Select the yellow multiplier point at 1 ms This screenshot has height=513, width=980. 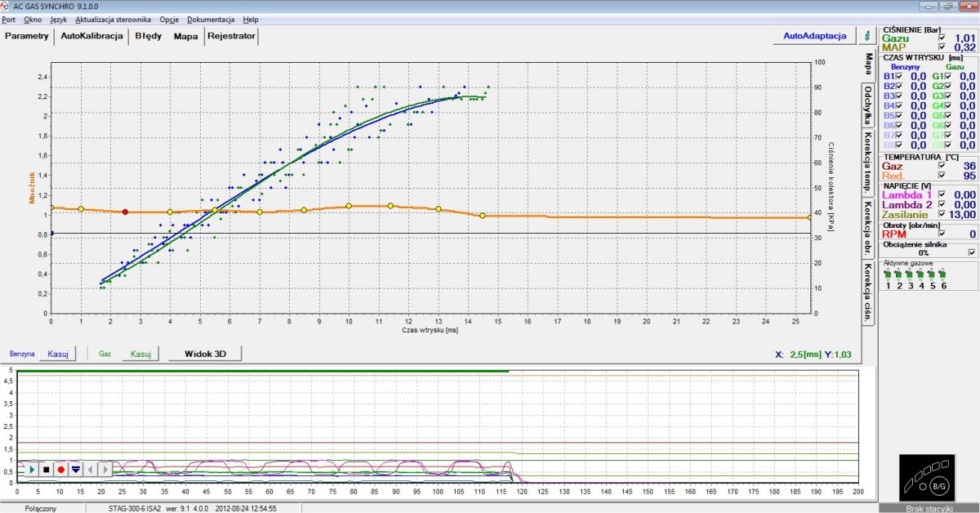[x=81, y=209]
